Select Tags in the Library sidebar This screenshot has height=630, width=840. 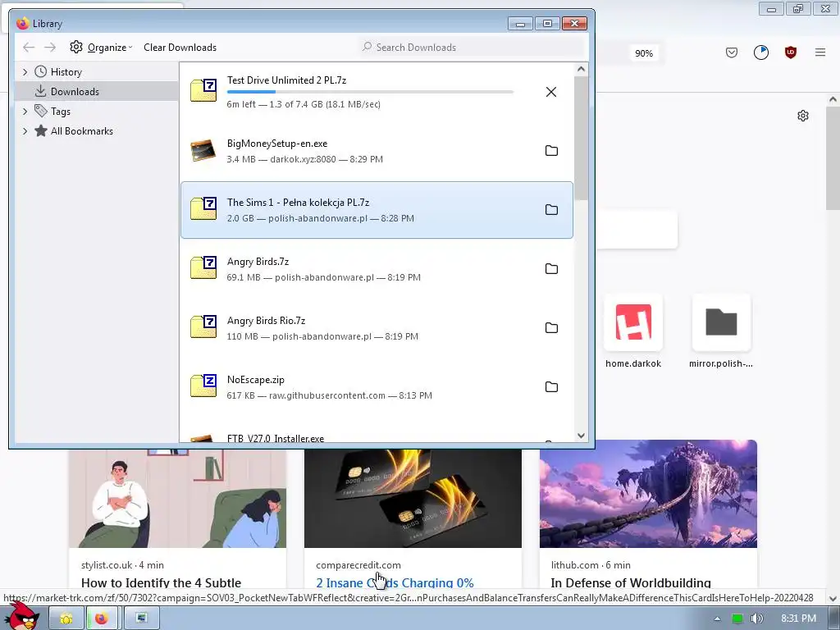coord(61,112)
